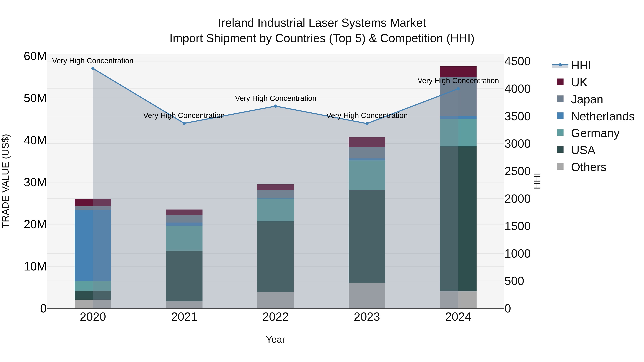The width and height of the screenshot is (644, 362).
Task: Toggle the Netherlands legend entry
Action: (x=596, y=116)
